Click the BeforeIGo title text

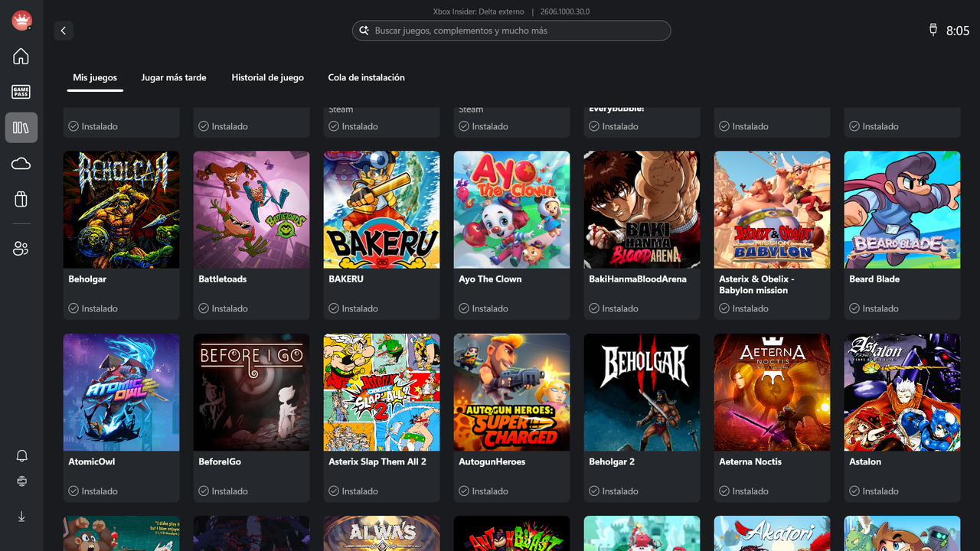tap(220, 462)
